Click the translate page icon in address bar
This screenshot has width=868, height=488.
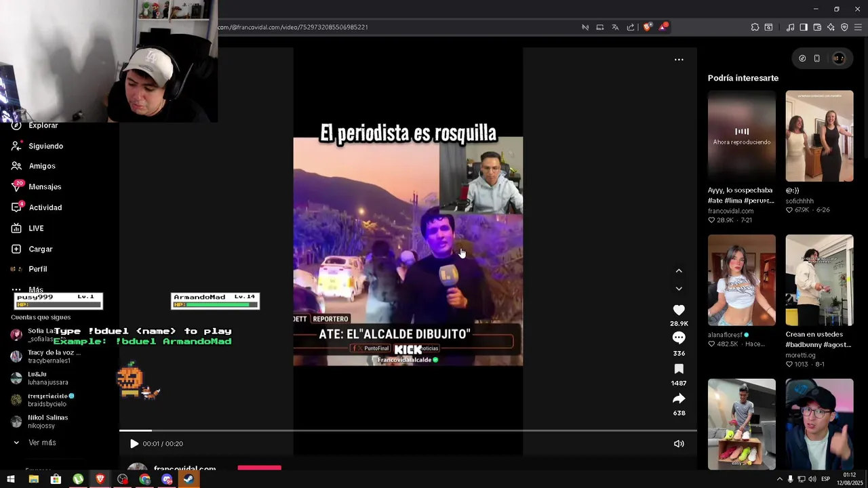615,27
